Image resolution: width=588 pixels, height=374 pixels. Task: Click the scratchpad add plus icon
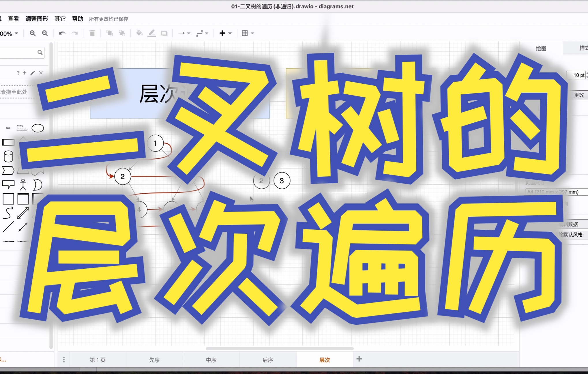pyautogui.click(x=25, y=73)
